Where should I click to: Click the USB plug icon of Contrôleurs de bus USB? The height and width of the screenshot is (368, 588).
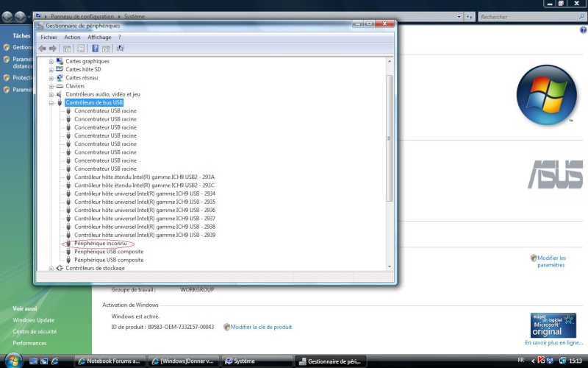click(60, 102)
